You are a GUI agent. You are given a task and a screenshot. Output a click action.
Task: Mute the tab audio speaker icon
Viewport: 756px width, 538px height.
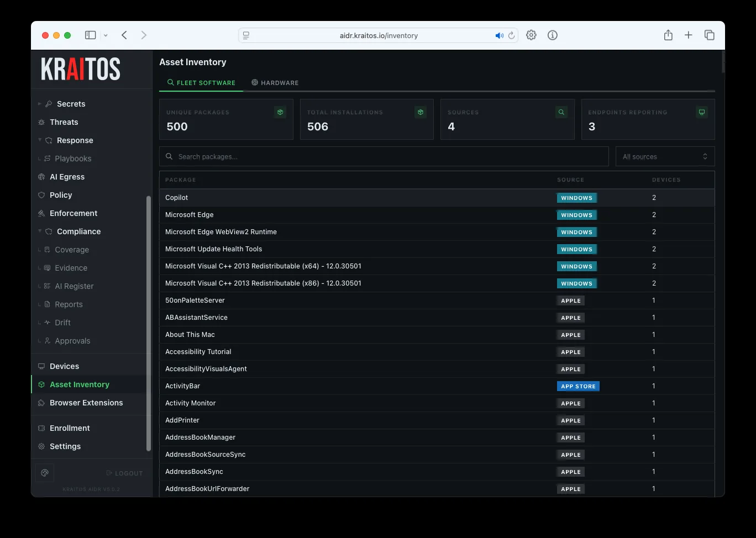499,35
